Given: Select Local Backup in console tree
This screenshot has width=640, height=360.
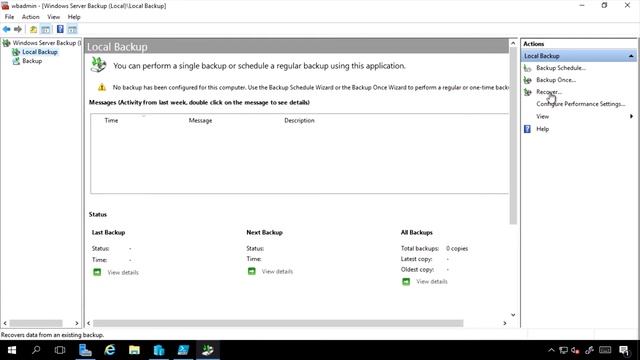Looking at the screenshot, I should click(40, 52).
